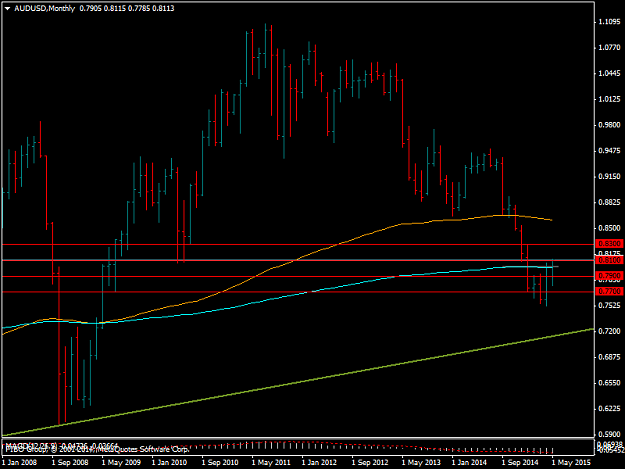Select the 0.7905 open value in header
Screen dimensions: 625x469
[x=90, y=8]
